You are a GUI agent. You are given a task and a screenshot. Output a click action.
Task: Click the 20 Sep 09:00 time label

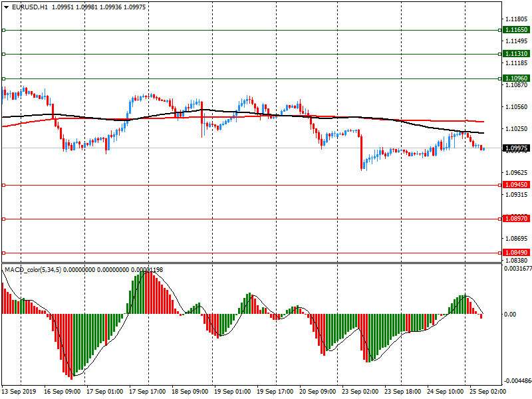318,391
